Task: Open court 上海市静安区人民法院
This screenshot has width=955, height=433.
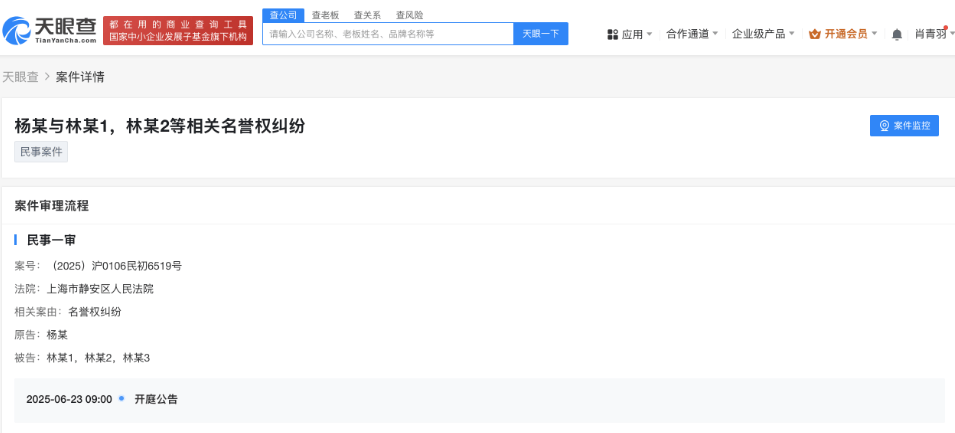Action: coord(100,289)
